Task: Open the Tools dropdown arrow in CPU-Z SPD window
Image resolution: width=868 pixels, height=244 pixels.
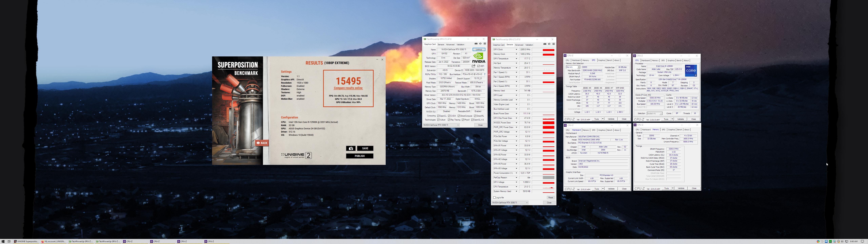Action: tap(603, 119)
